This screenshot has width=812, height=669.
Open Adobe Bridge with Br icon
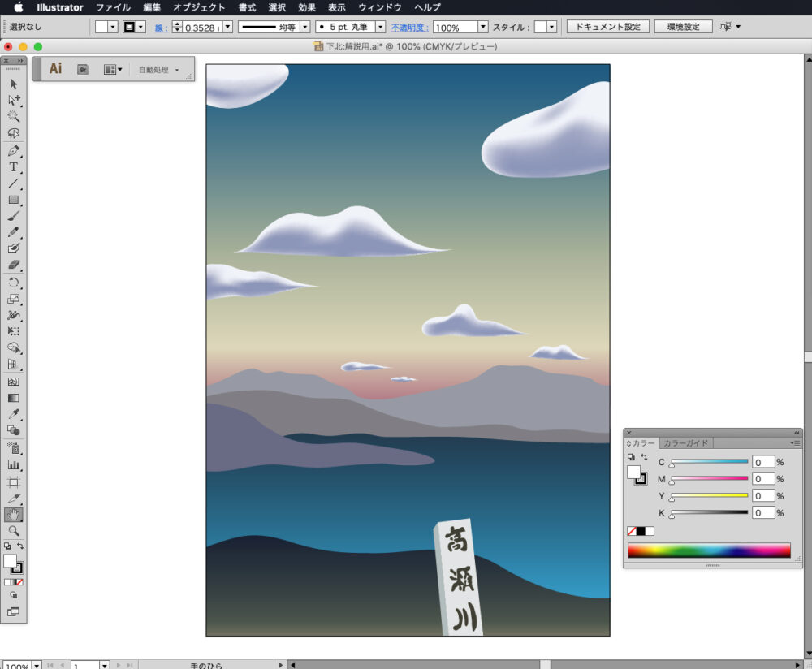tap(83, 70)
